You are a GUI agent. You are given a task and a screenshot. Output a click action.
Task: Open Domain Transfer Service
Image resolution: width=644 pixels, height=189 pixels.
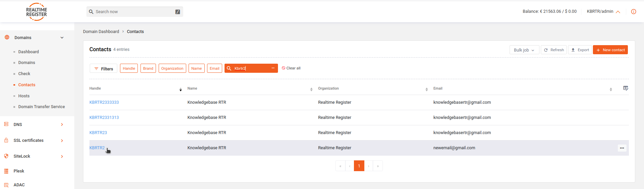click(41, 107)
